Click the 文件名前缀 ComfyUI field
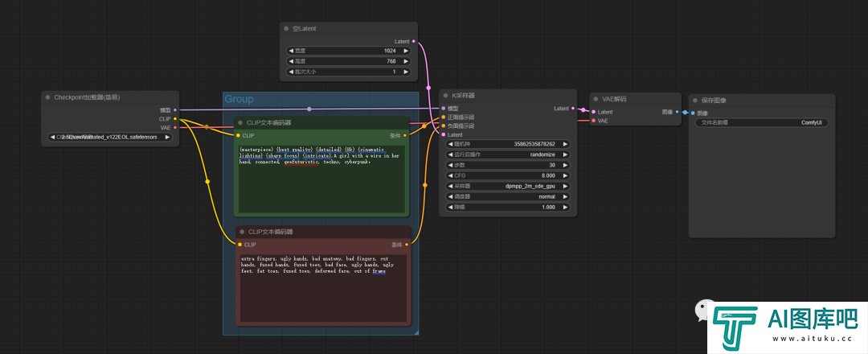Screen dimensions: 868x354 point(762,123)
